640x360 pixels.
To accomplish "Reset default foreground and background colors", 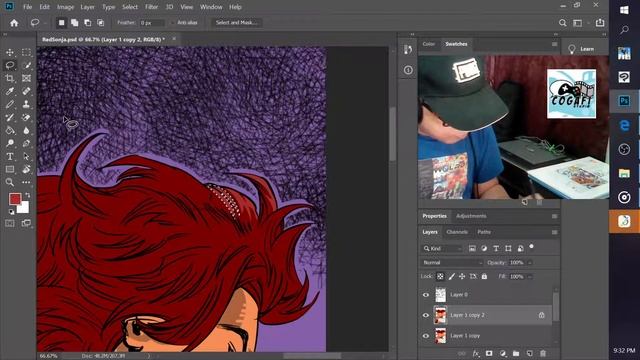I will coord(11,211).
